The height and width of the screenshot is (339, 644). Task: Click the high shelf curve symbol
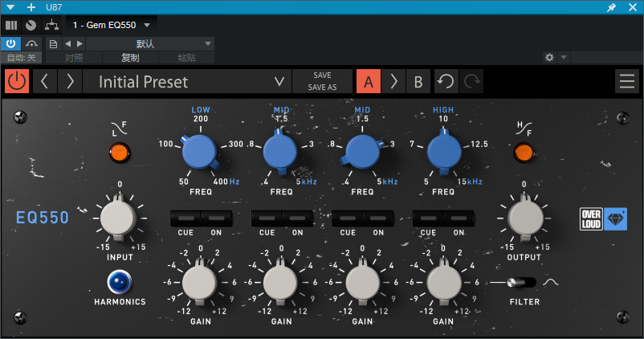point(524,129)
